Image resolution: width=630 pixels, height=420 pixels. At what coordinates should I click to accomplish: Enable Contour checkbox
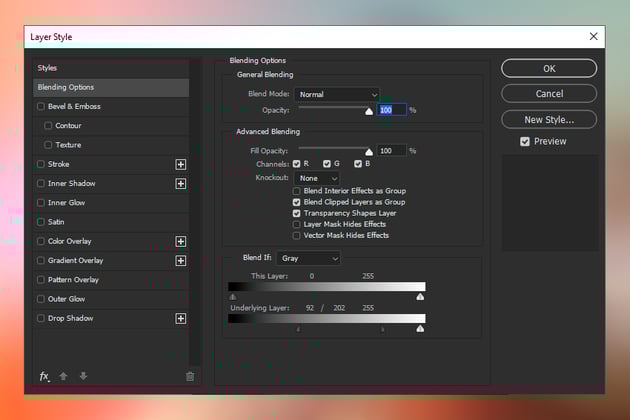point(48,126)
